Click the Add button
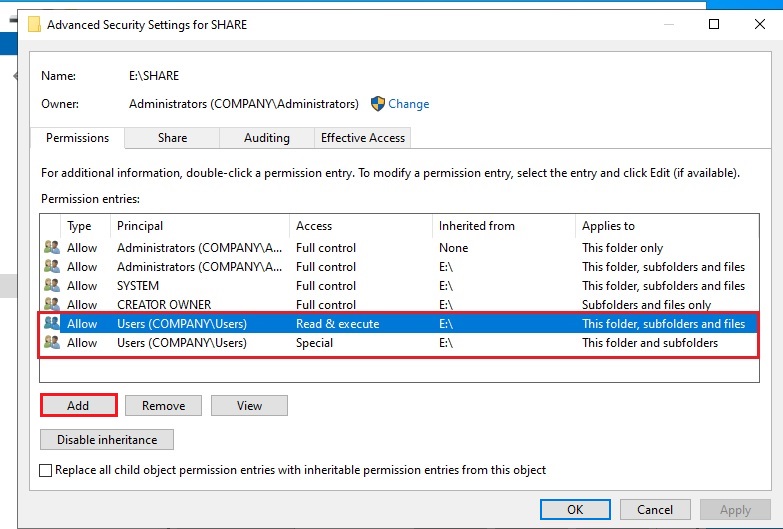Viewport: 783px width, 529px height. pos(78,405)
